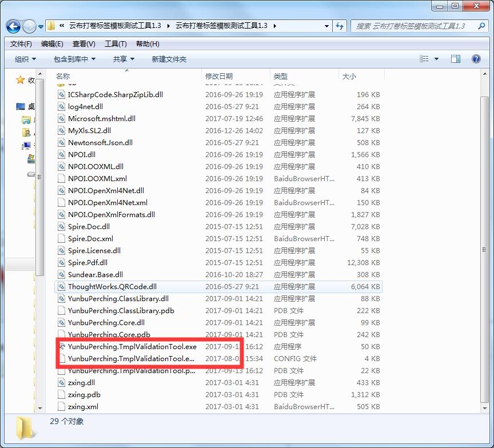494x448 pixels.
Task: Select YunbuPerching.TmplValidationTool.exe file
Action: [132, 347]
